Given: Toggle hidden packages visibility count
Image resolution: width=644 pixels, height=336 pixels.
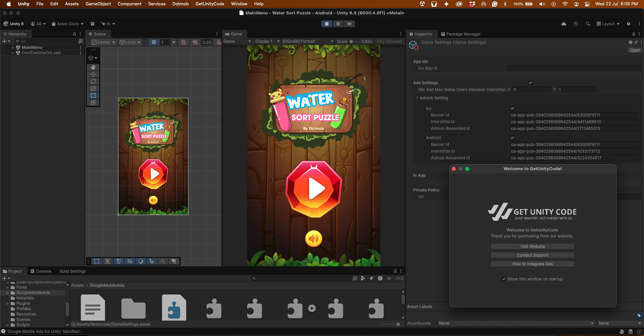Looking at the screenshot, I should coord(400,278).
